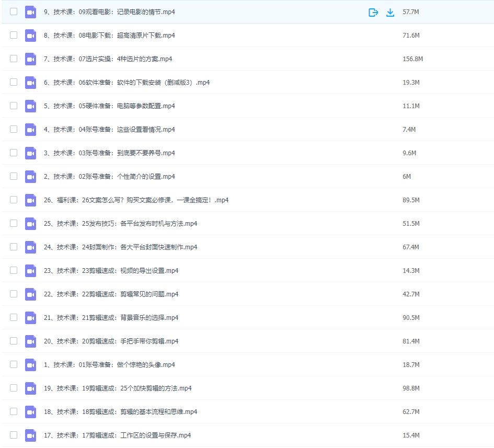Click the download icon on the first file row

click(x=390, y=12)
